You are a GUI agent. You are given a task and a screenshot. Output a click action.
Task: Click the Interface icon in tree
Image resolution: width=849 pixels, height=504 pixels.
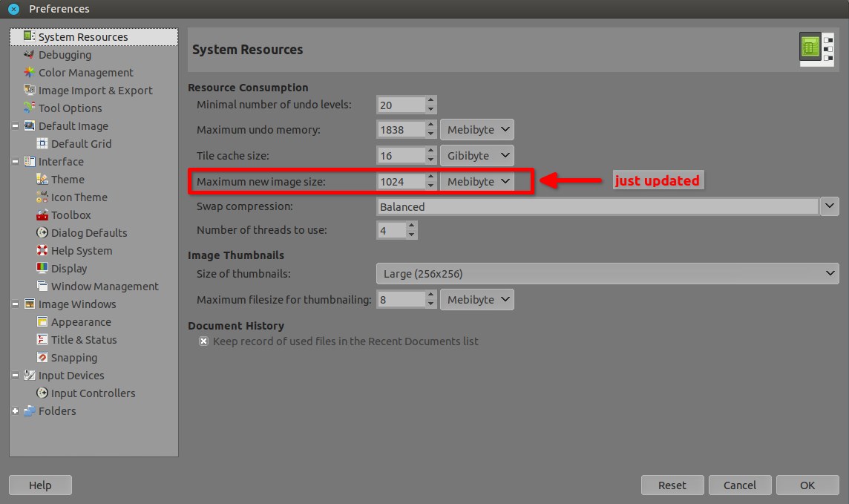pyautogui.click(x=29, y=161)
